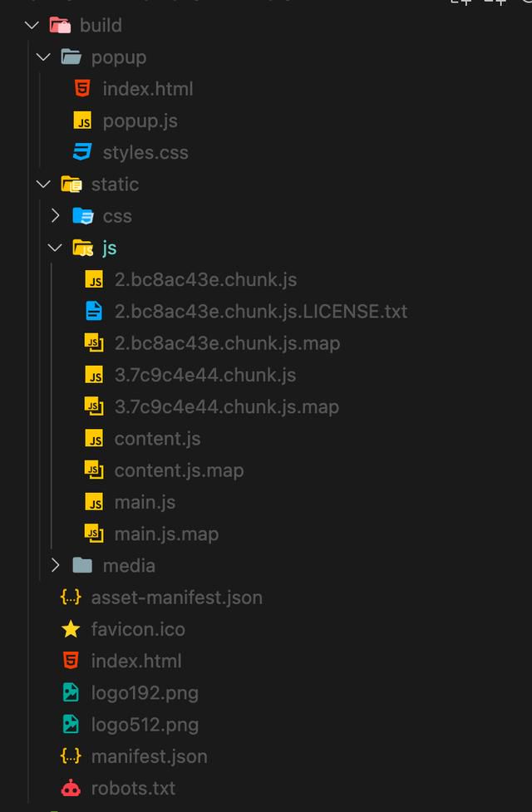532x812 pixels.
Task: Click the star icon beside favicon.ico
Action: [71, 629]
